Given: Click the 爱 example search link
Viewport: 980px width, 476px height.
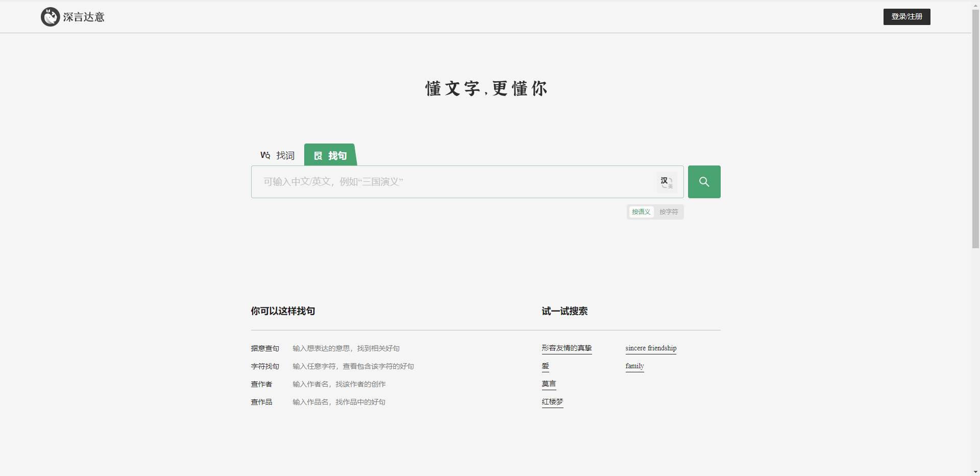Looking at the screenshot, I should 545,366.
